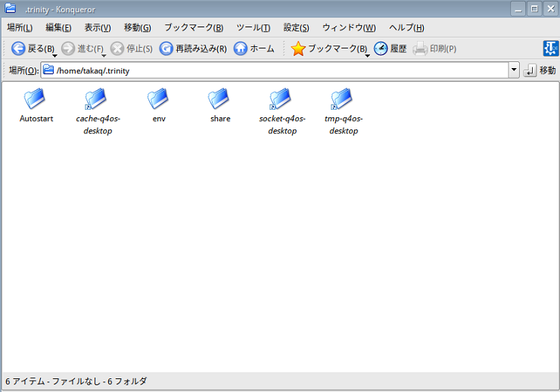Click the Forward (進む) arrow icon
Image resolution: width=560 pixels, height=392 pixels.
(x=68, y=48)
